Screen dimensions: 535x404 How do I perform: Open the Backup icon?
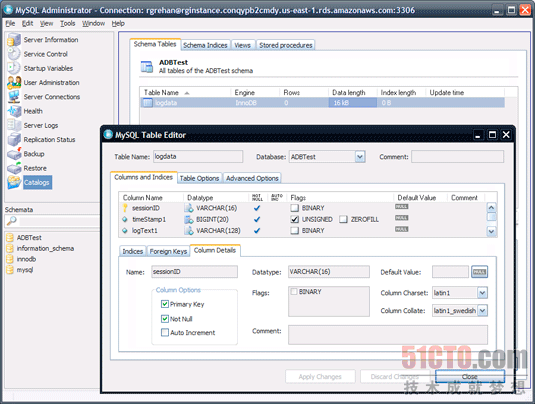14,154
